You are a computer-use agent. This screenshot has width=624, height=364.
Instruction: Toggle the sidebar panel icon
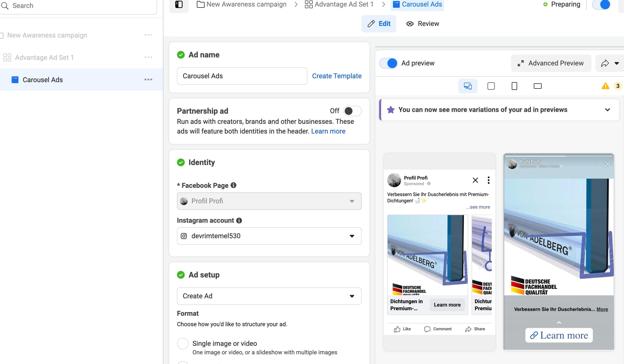(x=178, y=5)
